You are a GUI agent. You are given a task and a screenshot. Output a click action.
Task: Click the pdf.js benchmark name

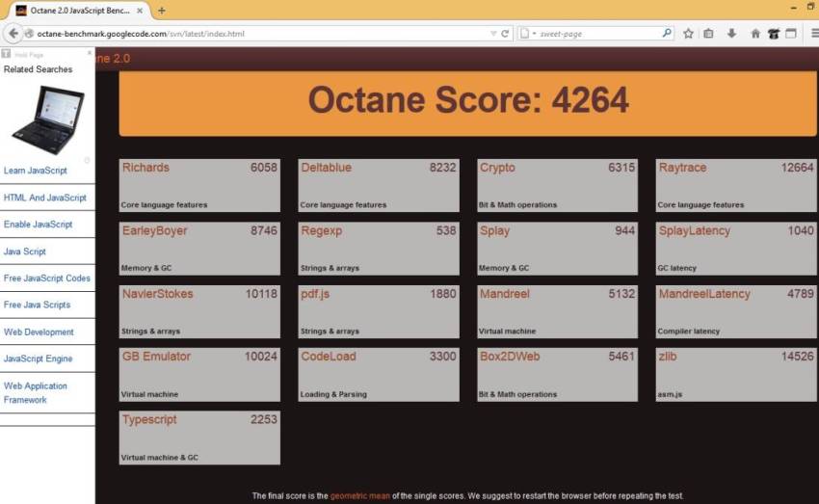[315, 294]
